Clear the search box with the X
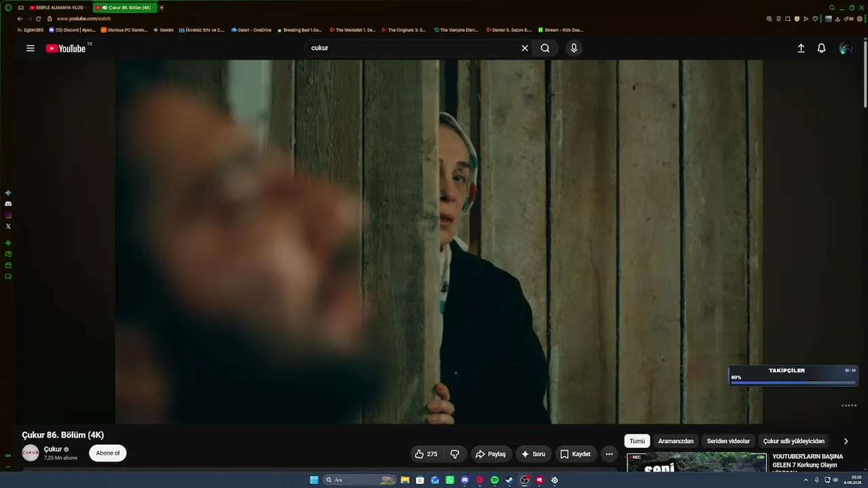 [524, 48]
